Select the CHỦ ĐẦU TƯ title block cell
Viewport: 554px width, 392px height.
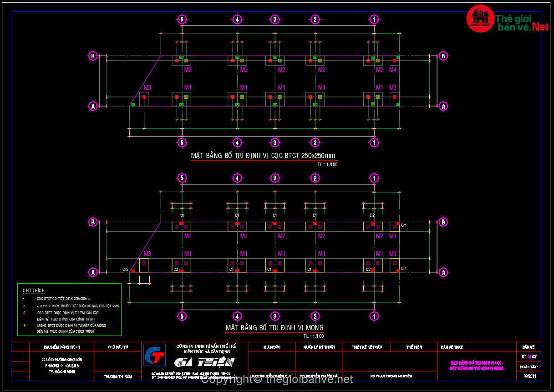point(117,347)
